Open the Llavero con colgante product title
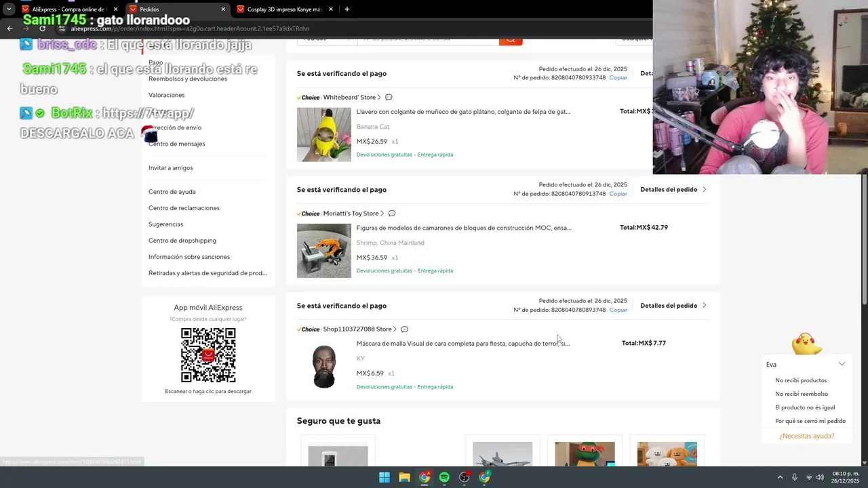 tap(463, 112)
